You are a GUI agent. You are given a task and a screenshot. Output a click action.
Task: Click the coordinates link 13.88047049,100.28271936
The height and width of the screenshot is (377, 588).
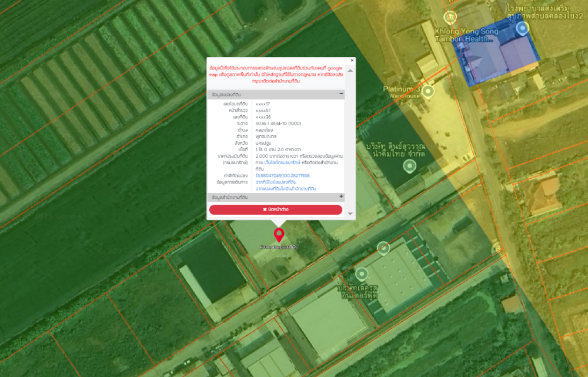coord(282,176)
